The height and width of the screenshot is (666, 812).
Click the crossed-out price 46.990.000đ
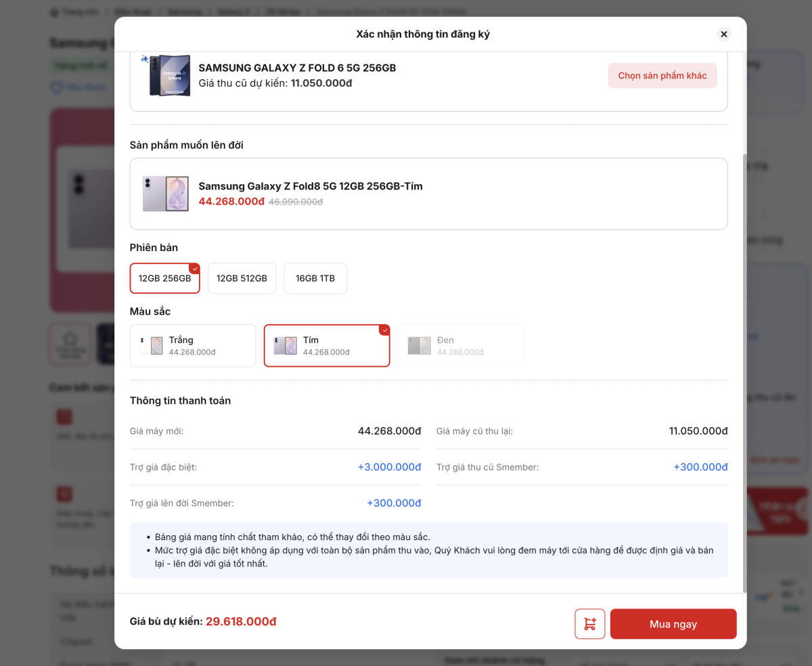point(296,202)
